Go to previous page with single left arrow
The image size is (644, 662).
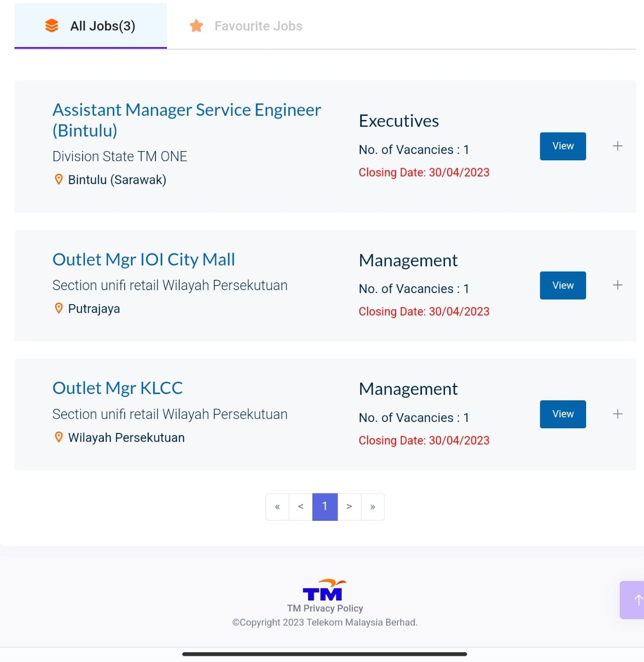[x=301, y=507]
